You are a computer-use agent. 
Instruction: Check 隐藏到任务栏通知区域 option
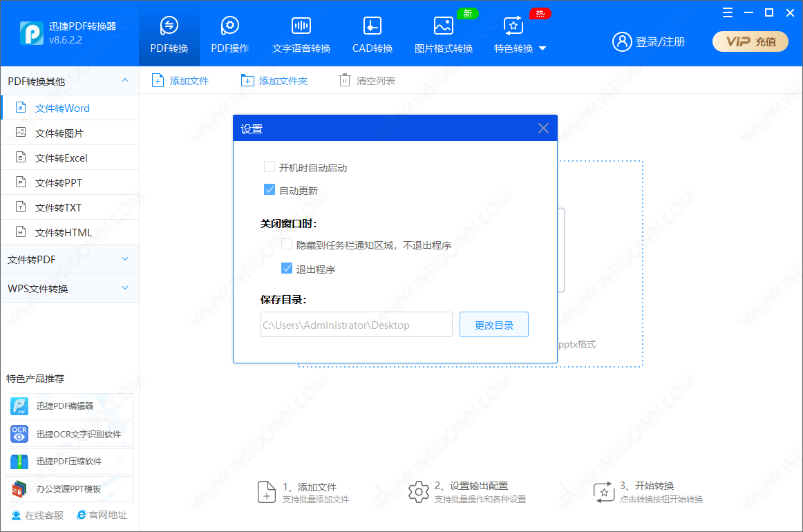click(x=287, y=245)
